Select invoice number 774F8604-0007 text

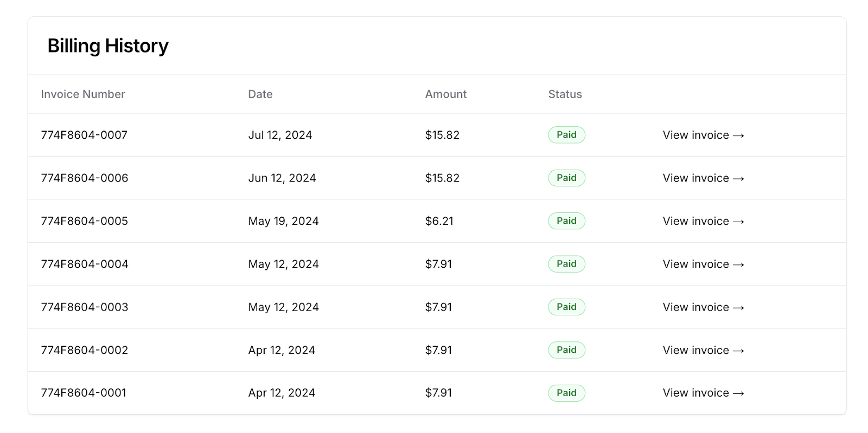[84, 135]
